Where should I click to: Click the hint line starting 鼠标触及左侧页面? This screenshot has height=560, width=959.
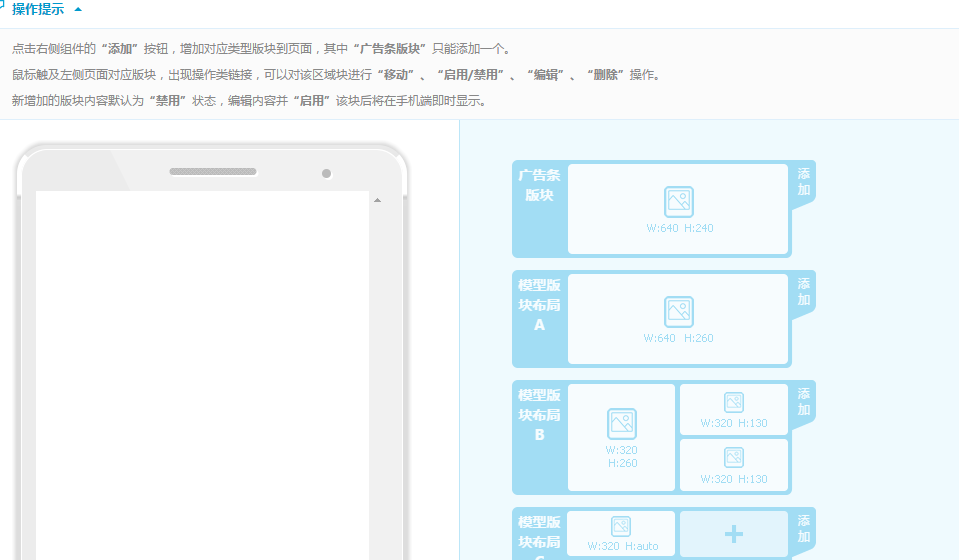pyautogui.click(x=336, y=75)
